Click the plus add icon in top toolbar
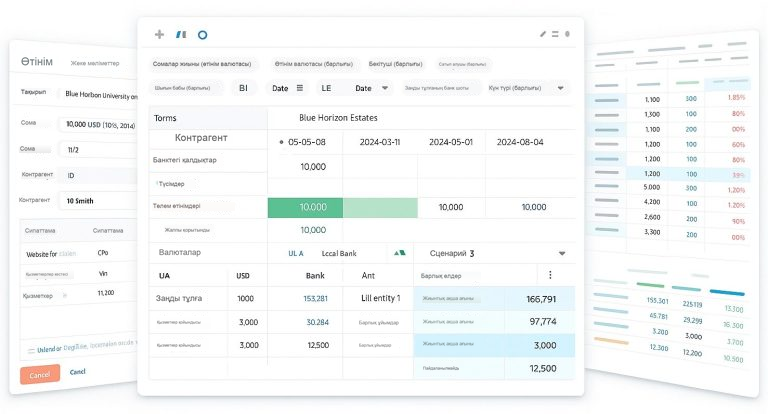 (x=159, y=34)
